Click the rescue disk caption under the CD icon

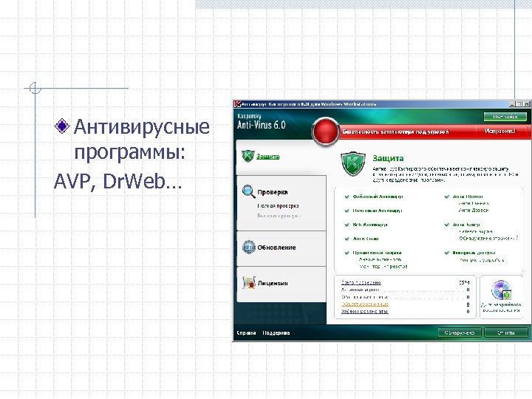click(501, 307)
